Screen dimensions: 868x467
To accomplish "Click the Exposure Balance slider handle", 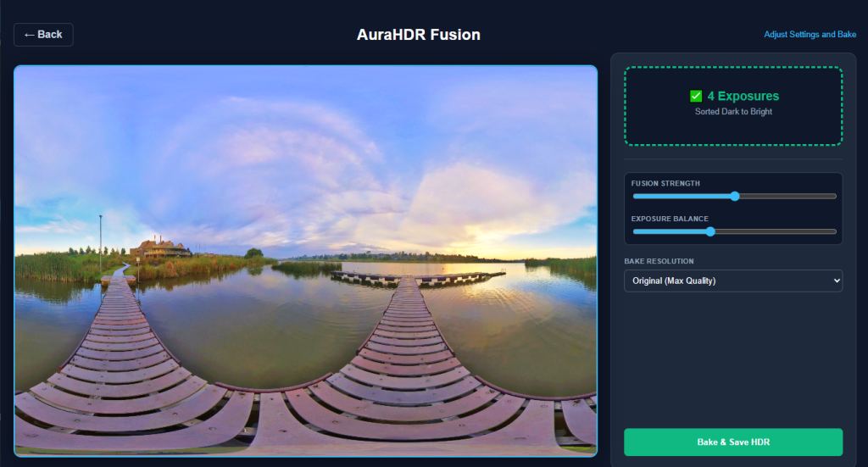I will [x=710, y=231].
